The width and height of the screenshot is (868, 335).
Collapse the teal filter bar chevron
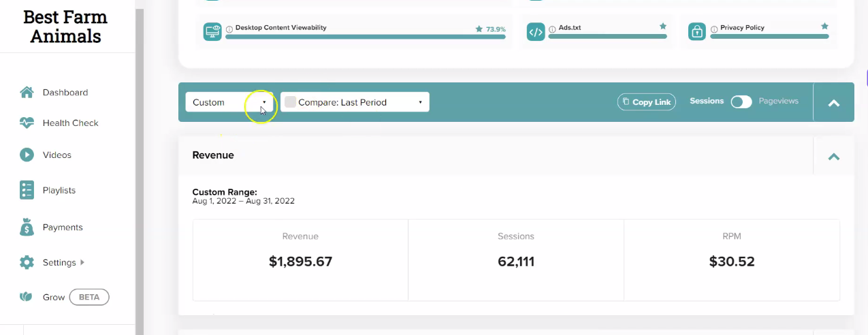click(x=833, y=103)
